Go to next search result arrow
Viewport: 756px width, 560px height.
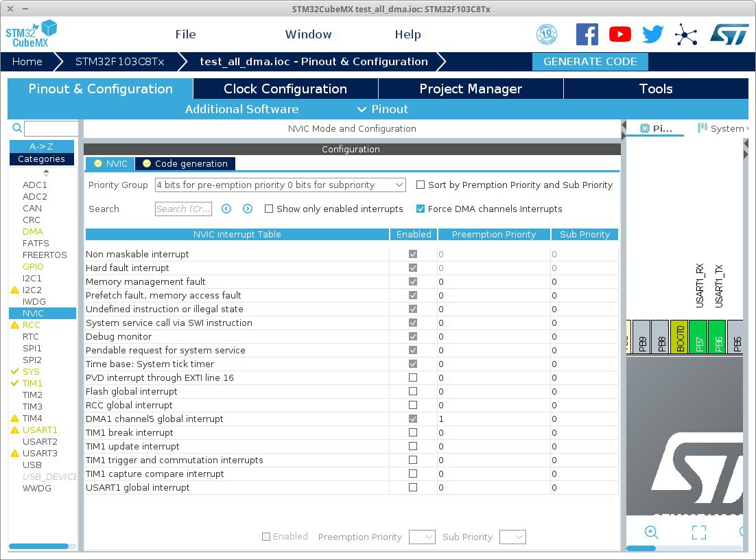click(x=248, y=209)
